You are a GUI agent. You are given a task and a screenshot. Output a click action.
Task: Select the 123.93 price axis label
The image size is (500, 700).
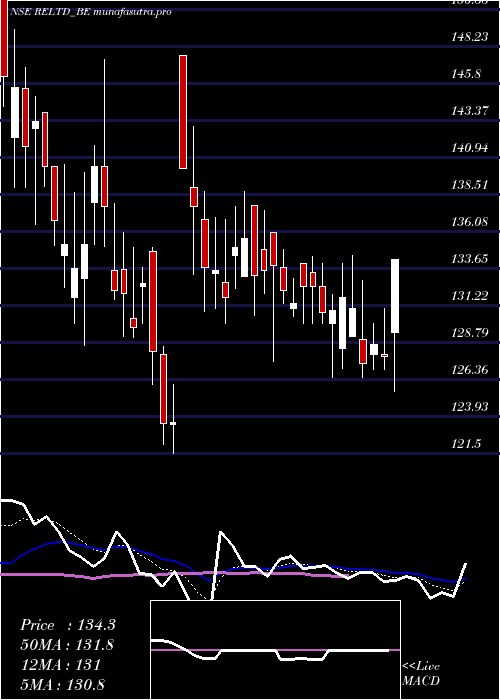click(470, 407)
